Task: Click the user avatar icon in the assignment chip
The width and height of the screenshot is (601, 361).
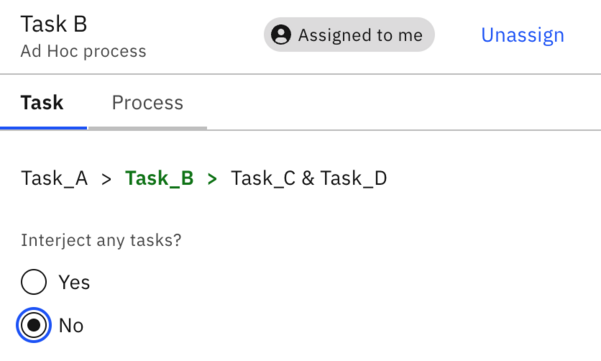Action: [x=281, y=35]
